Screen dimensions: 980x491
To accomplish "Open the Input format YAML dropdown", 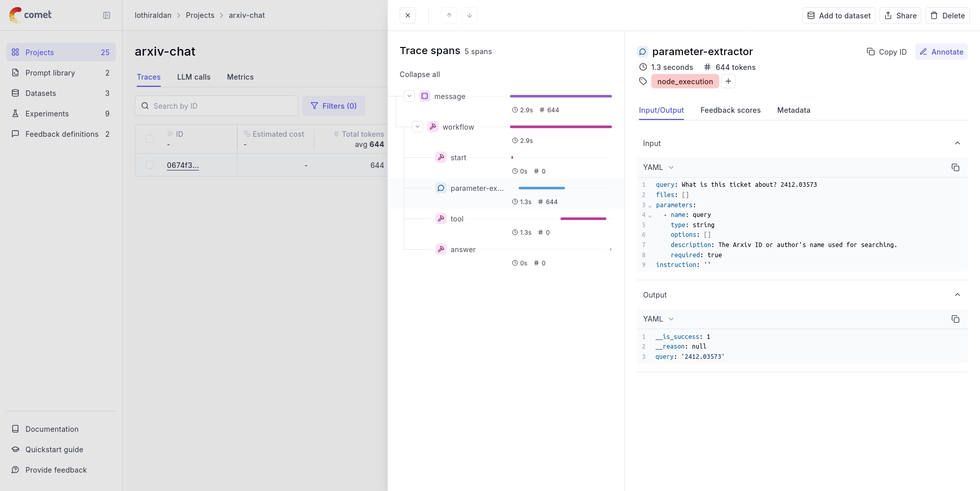I will click(x=658, y=167).
